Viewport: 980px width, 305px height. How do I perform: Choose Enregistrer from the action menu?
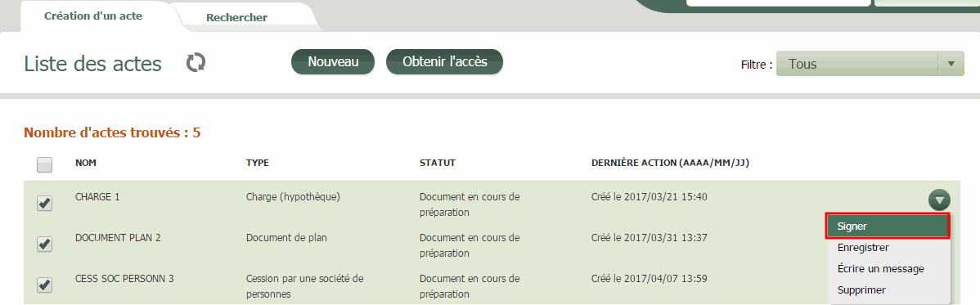click(863, 248)
